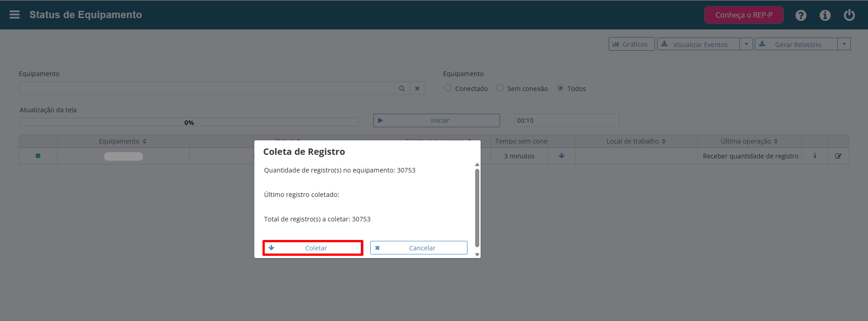
Task: Click the dialog scrollbar down arrow
Action: tap(477, 254)
